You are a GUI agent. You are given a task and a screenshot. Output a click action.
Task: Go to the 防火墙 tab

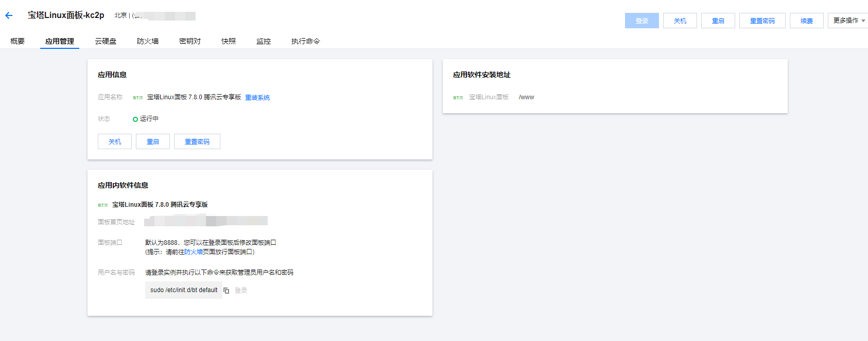click(148, 41)
